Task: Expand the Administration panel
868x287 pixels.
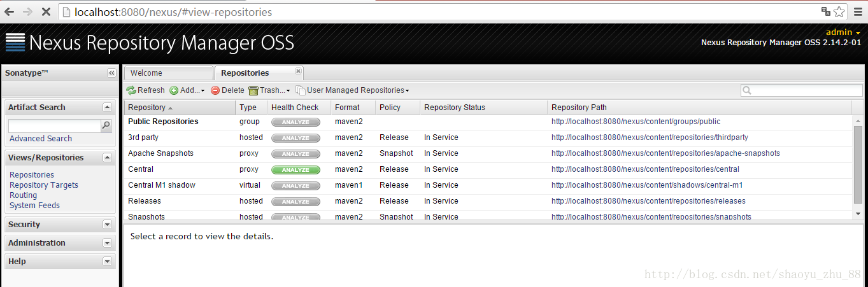Action: click(107, 243)
